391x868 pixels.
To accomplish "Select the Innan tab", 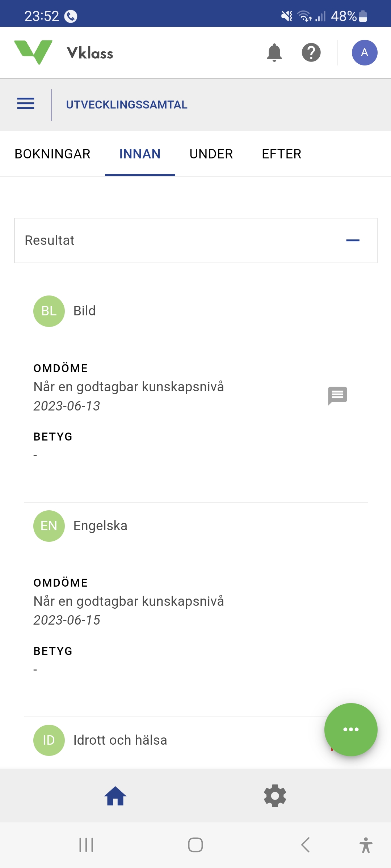I will [x=140, y=154].
